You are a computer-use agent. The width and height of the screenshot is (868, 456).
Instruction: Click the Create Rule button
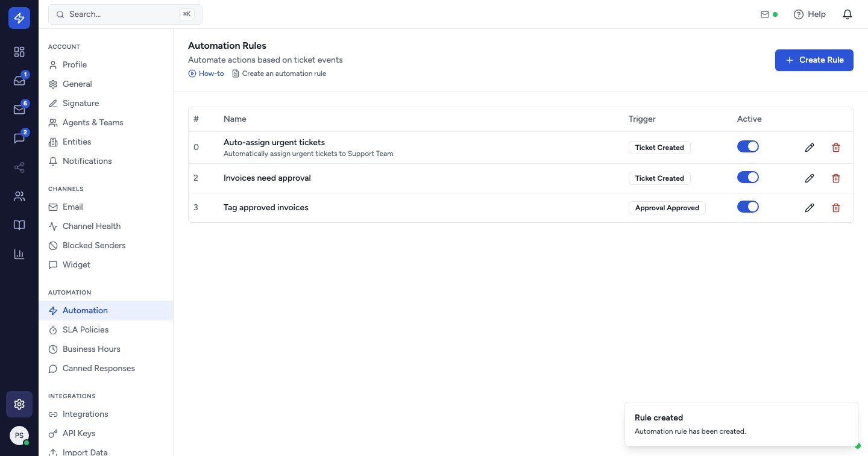[x=814, y=60]
